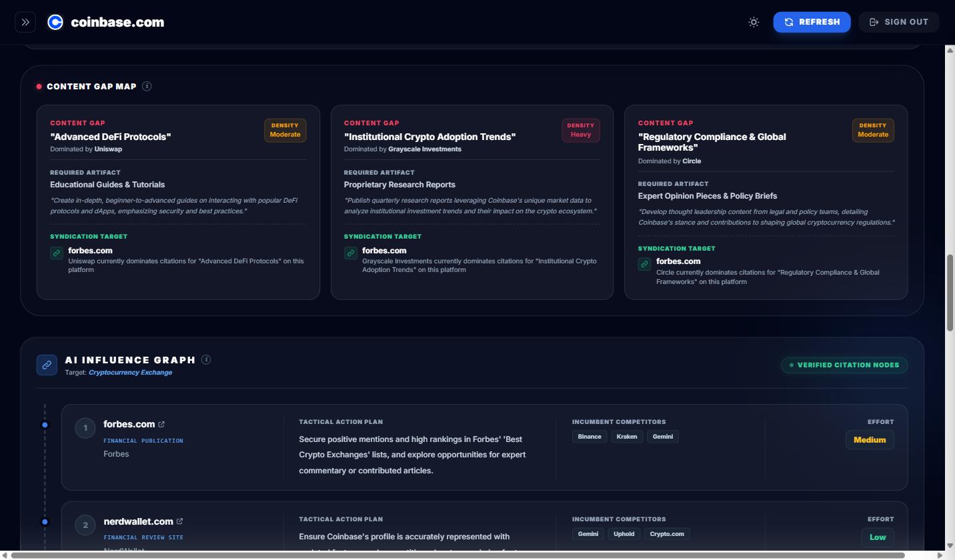Image resolution: width=955 pixels, height=560 pixels.
Task: Select the Kraken competitor tag
Action: pos(627,437)
